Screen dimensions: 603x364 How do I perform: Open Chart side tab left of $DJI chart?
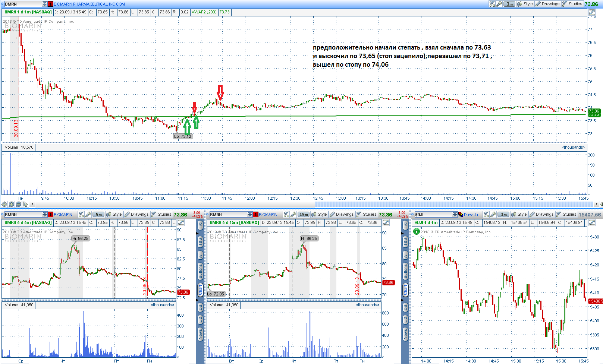(405, 289)
